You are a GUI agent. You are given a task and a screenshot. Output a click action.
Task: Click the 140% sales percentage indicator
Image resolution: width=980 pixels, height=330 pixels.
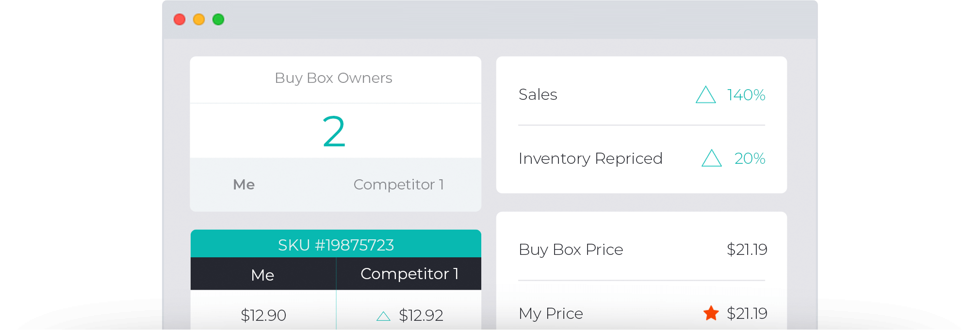click(746, 95)
